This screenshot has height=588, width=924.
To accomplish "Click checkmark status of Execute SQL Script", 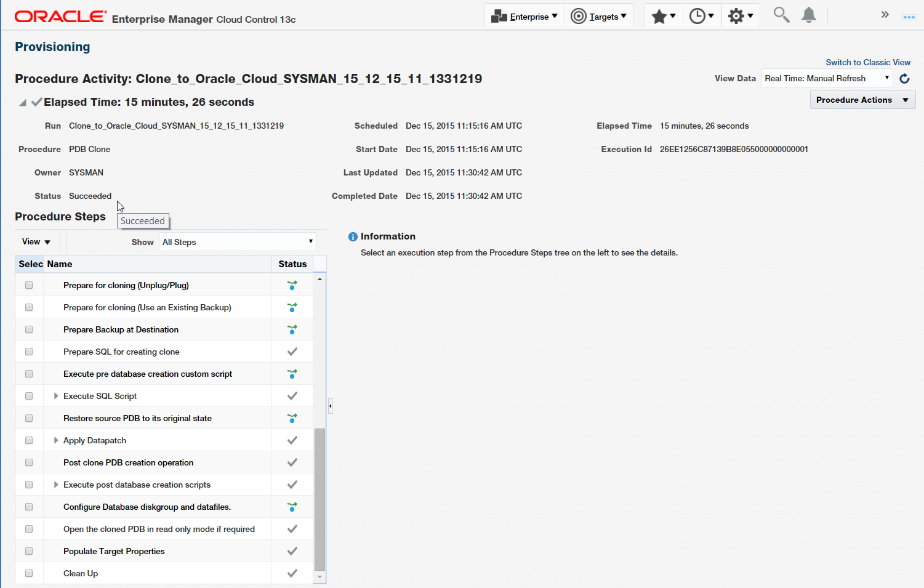I will 292,396.
